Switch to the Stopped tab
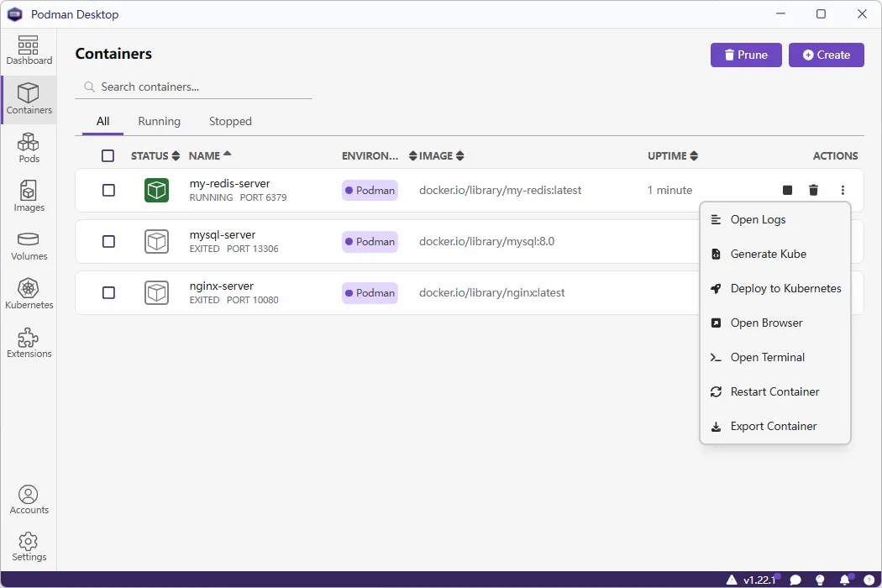The width and height of the screenshot is (882, 588). tap(230, 121)
